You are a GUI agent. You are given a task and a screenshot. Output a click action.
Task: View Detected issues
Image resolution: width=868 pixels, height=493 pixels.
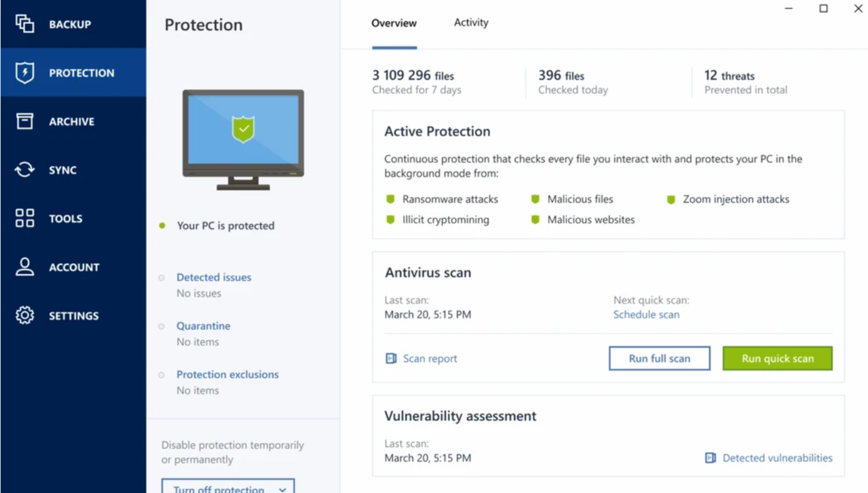pyautogui.click(x=214, y=277)
